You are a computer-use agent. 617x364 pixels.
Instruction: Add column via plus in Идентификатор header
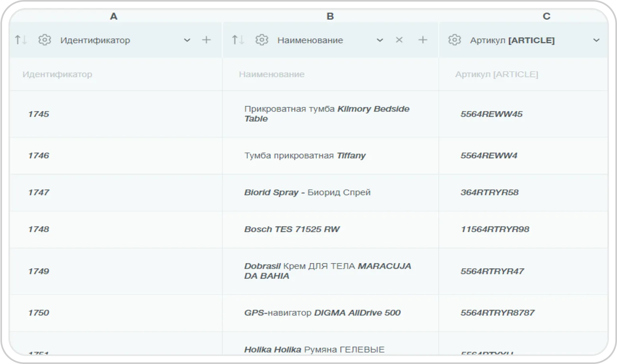206,40
